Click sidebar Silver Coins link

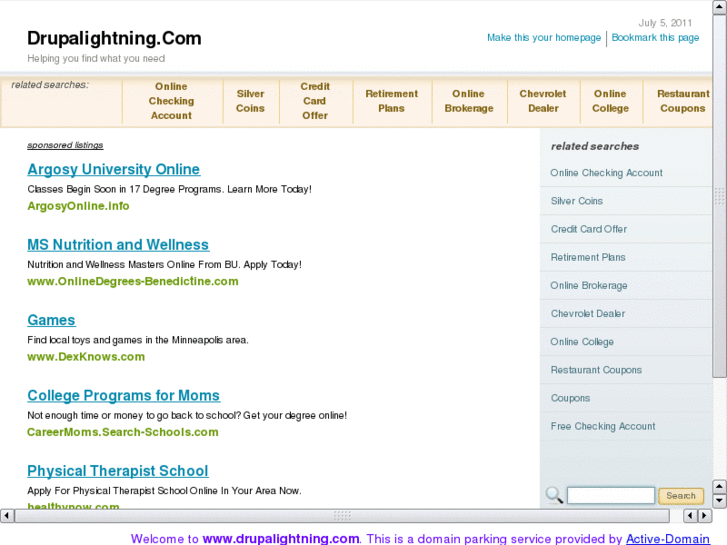click(577, 201)
